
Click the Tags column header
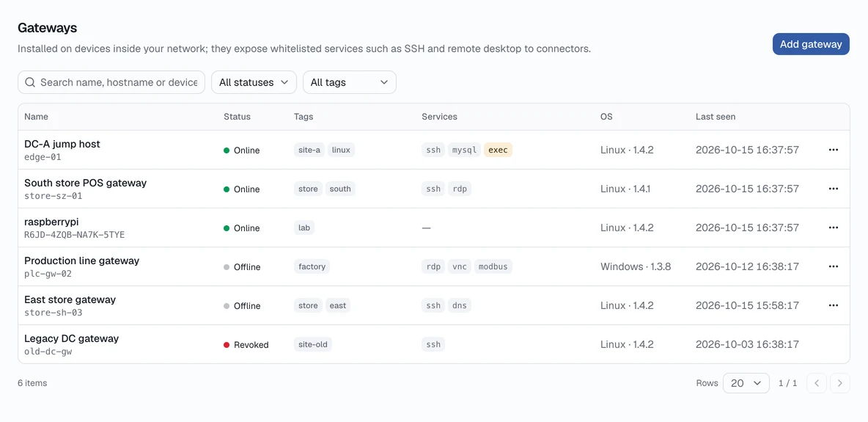click(x=304, y=117)
